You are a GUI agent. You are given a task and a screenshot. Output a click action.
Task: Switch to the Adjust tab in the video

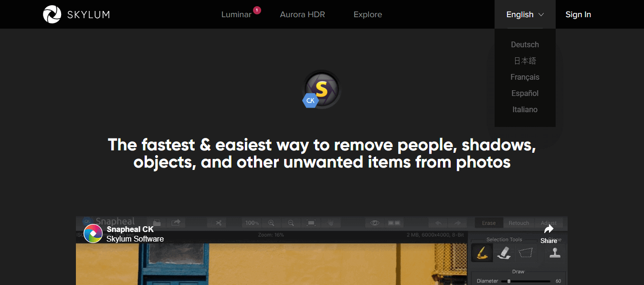click(549, 223)
